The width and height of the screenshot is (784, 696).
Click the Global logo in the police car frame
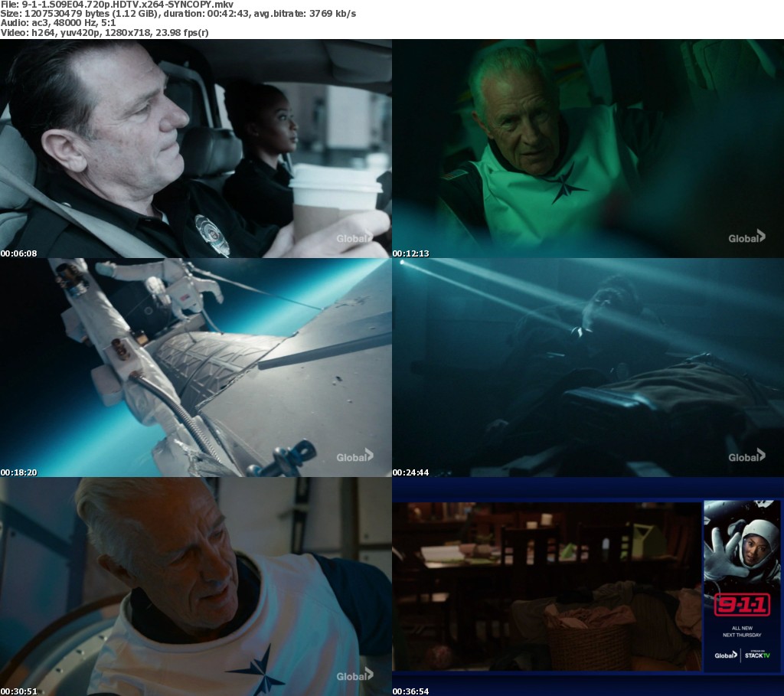(x=354, y=238)
